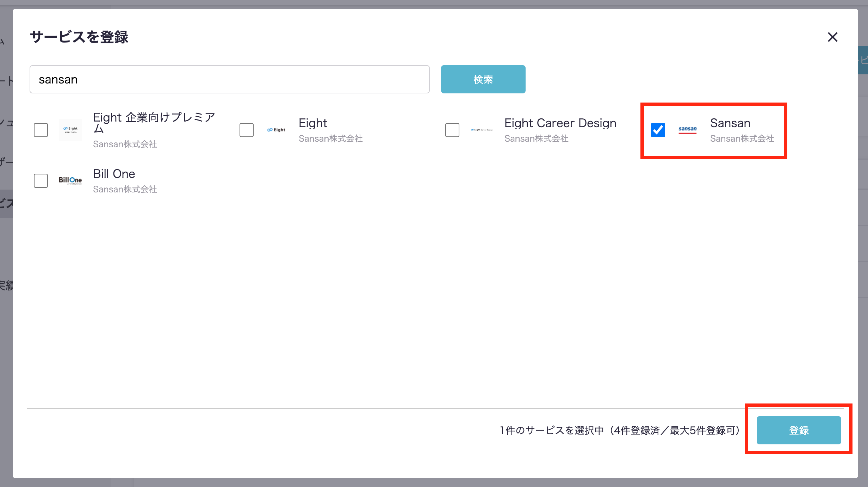Viewport: 868px width, 487px height.
Task: Click the Bill One logo icon
Action: click(x=70, y=180)
